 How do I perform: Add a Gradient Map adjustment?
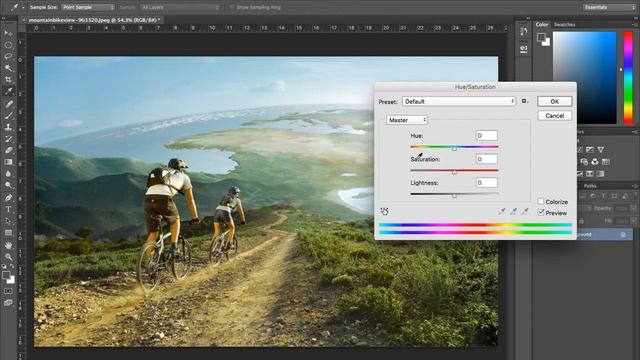[600, 174]
